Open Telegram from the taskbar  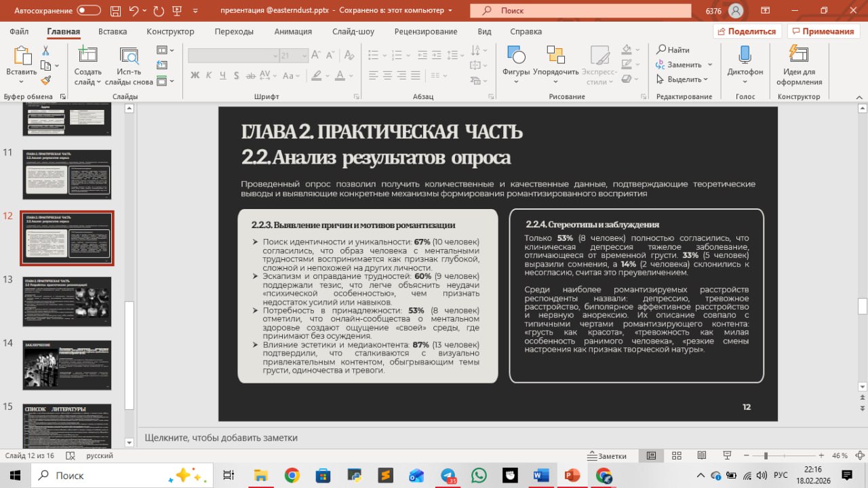(448, 475)
